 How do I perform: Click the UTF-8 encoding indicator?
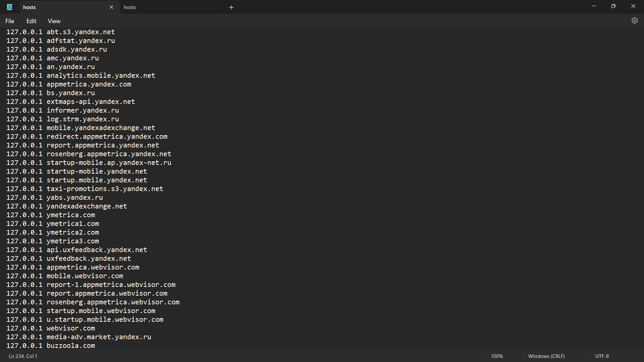[x=602, y=356]
